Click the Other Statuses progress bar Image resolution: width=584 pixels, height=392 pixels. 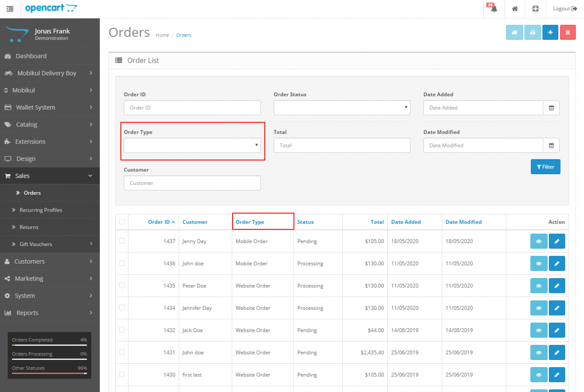(x=50, y=373)
